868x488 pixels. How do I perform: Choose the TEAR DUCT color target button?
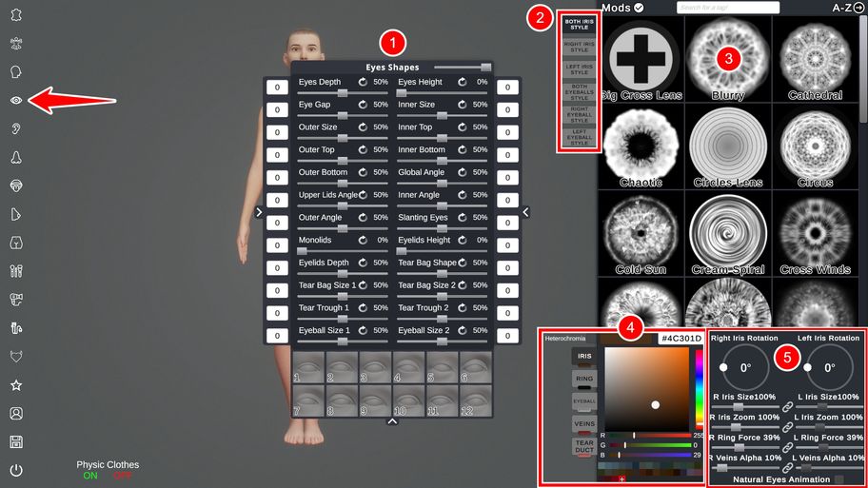(584, 448)
